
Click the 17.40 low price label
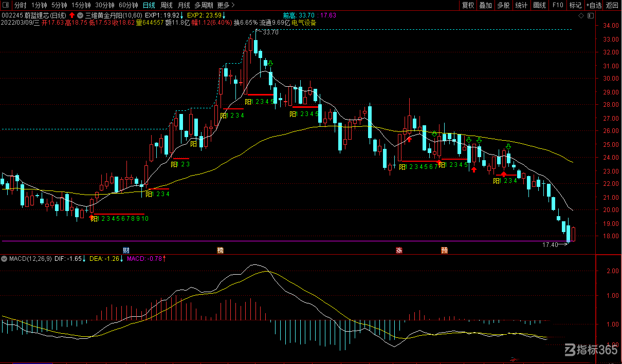[550, 245]
